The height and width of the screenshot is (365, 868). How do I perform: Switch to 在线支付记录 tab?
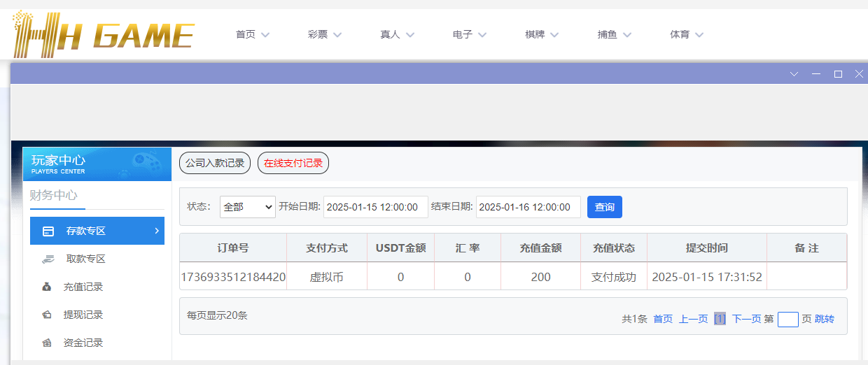tap(293, 163)
